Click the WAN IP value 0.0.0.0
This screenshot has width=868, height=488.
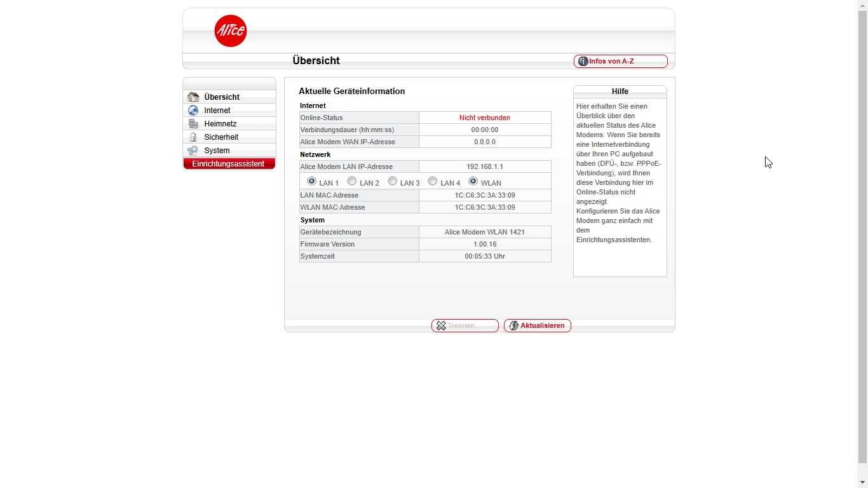point(485,142)
